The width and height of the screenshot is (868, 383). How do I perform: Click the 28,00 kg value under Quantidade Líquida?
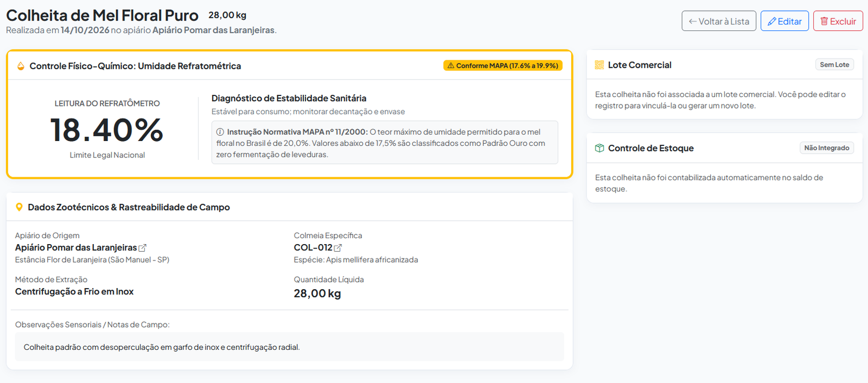tap(317, 293)
